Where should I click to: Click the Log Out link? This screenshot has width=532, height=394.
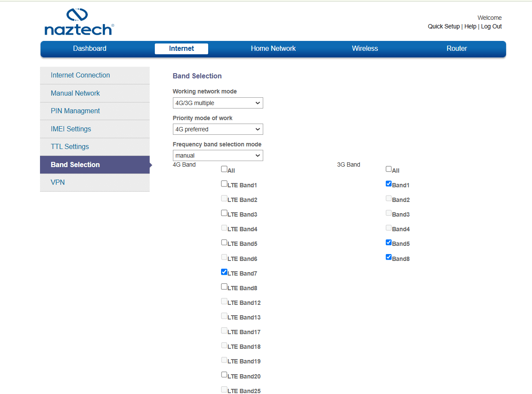[x=491, y=27]
